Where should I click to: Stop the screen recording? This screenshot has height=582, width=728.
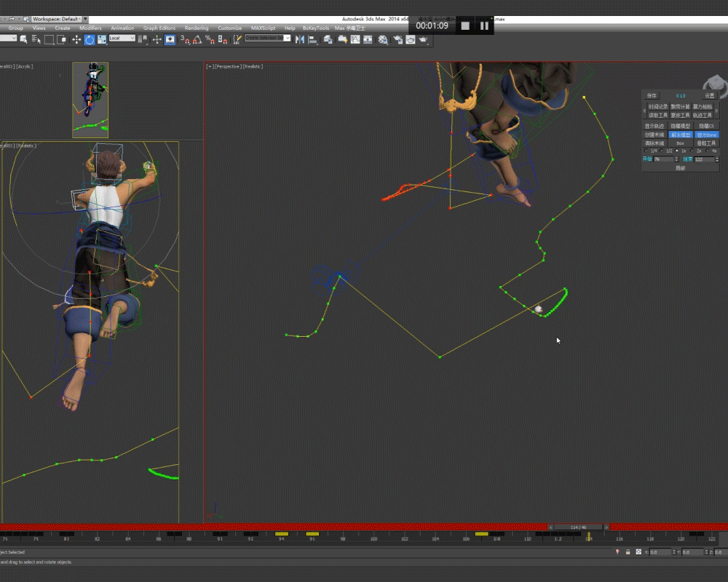pyautogui.click(x=465, y=26)
